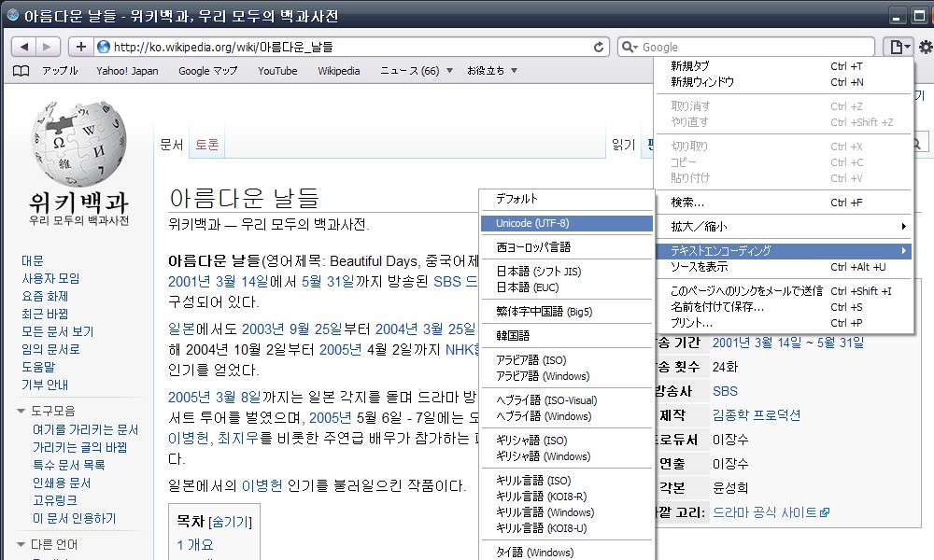Click the magnifier icon in the Google search field
The width and height of the screenshot is (934, 560).
click(x=629, y=47)
